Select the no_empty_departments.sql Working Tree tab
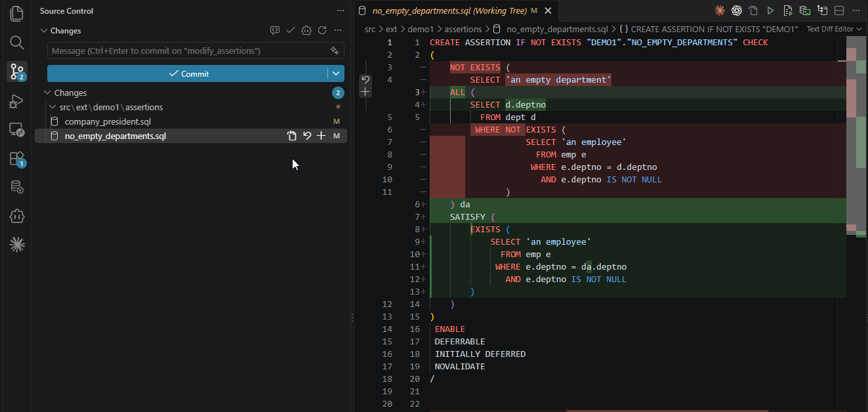The height and width of the screenshot is (412, 868). (x=449, y=10)
